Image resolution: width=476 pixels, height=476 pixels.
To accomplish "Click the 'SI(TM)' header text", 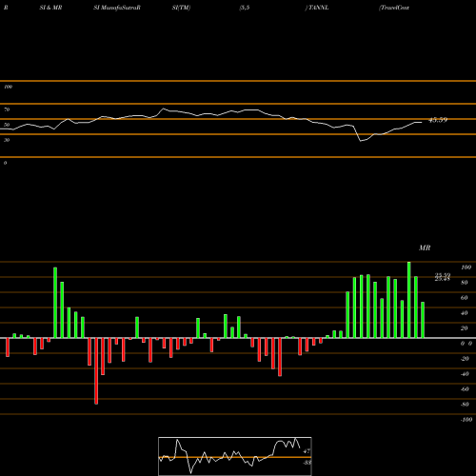I will [x=181, y=8].
